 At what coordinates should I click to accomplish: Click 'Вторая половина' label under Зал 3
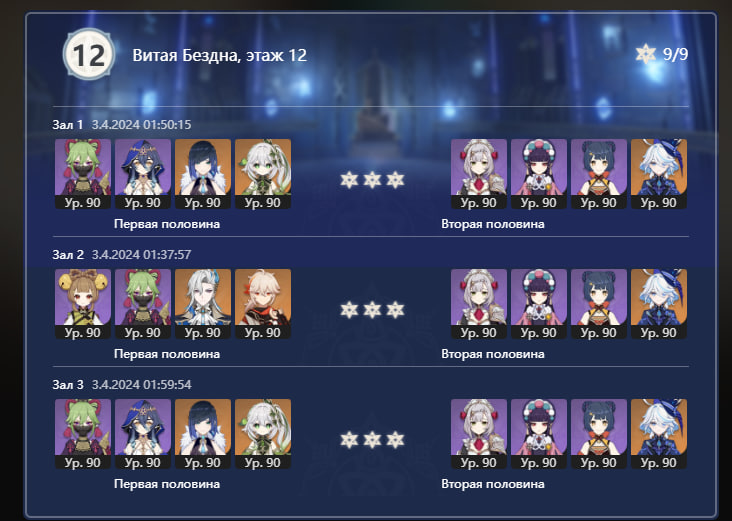(x=493, y=484)
